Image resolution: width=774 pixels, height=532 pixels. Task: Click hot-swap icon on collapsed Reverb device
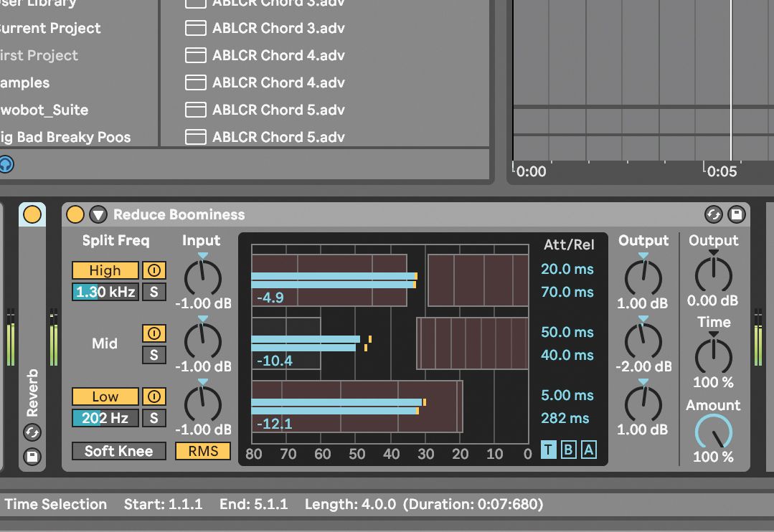(x=32, y=432)
